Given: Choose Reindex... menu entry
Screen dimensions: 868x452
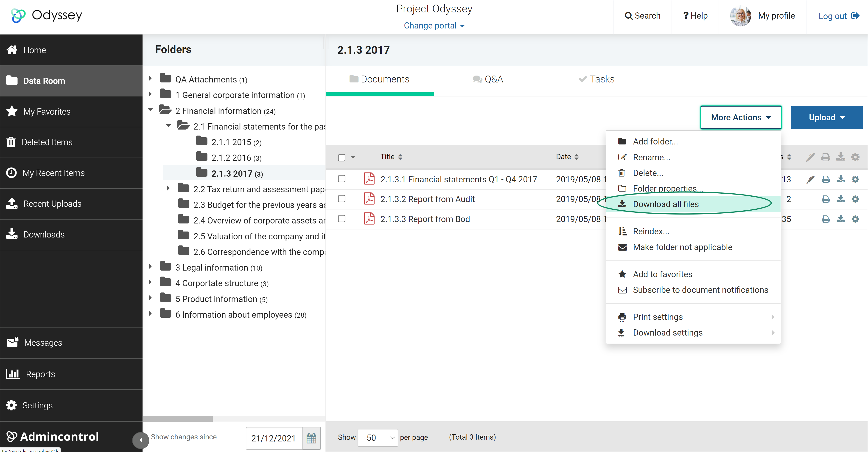Looking at the screenshot, I should (x=693, y=231).
